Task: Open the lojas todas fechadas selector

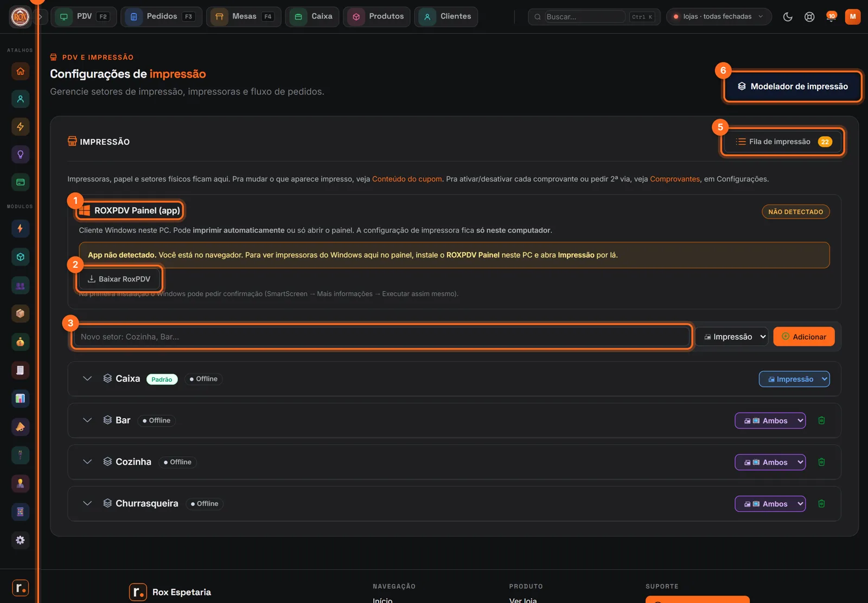Action: coord(719,17)
